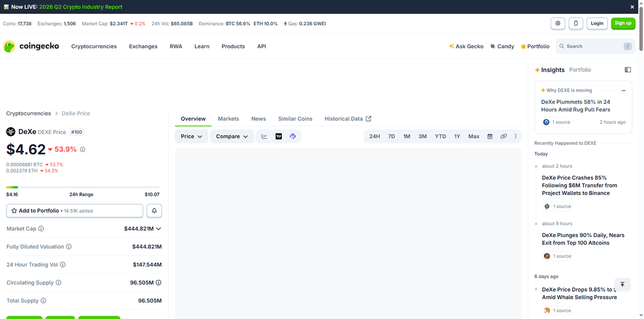Click info icon beside 96.505M circulating value

pyautogui.click(x=159, y=283)
